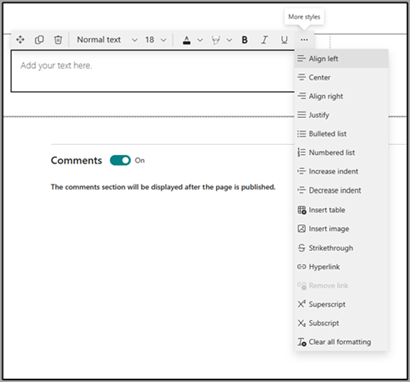Click the 'On' label beside Comments toggle
This screenshot has height=382, width=410.
140,160
